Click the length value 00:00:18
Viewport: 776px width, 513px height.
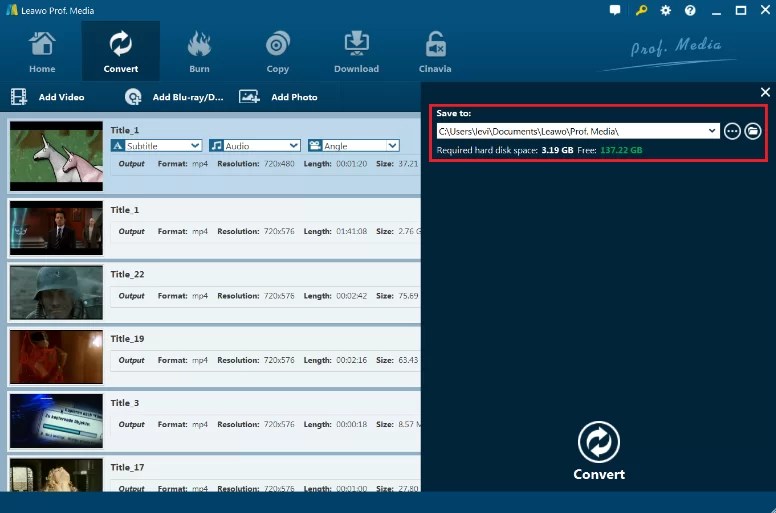pos(352,424)
